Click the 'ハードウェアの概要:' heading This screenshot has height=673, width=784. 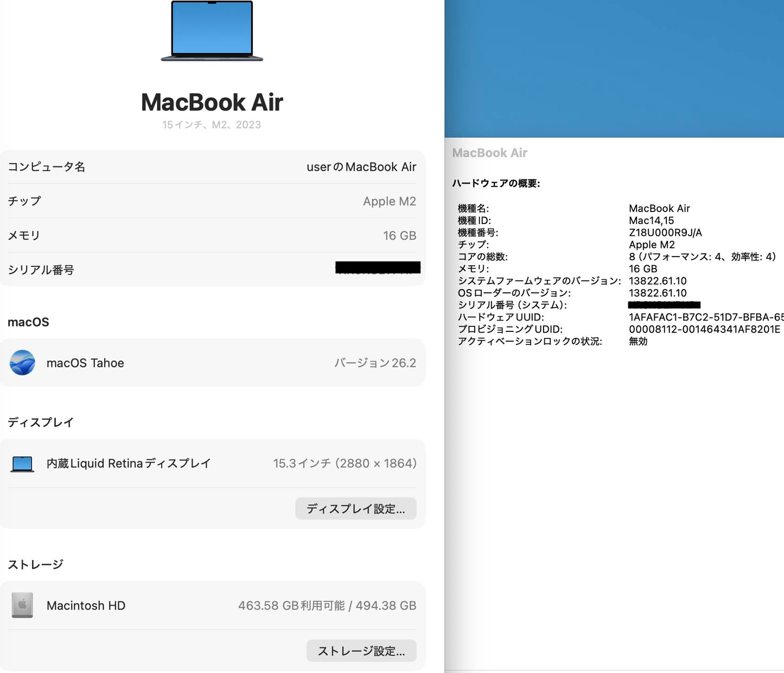click(496, 183)
